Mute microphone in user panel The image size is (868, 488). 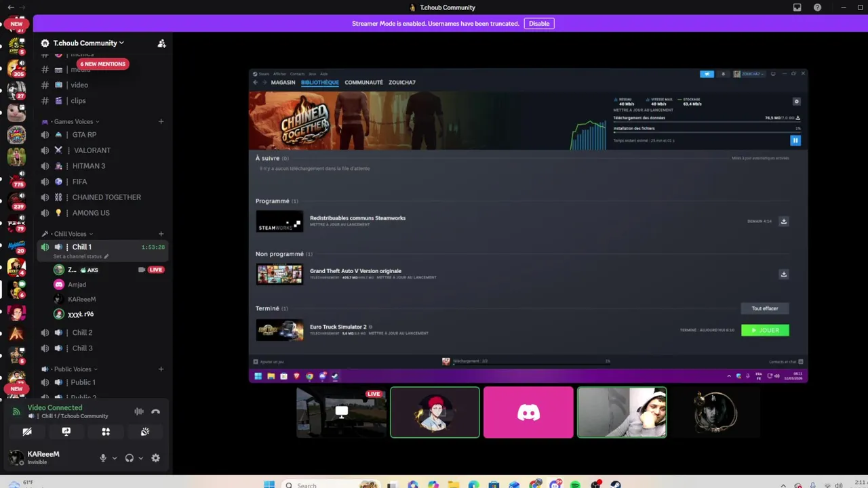[103, 458]
